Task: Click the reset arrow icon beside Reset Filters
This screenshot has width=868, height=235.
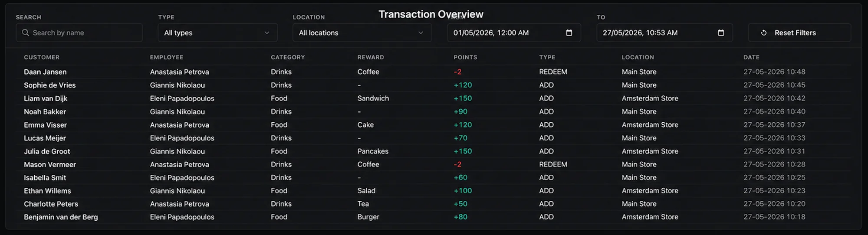Action: (764, 33)
